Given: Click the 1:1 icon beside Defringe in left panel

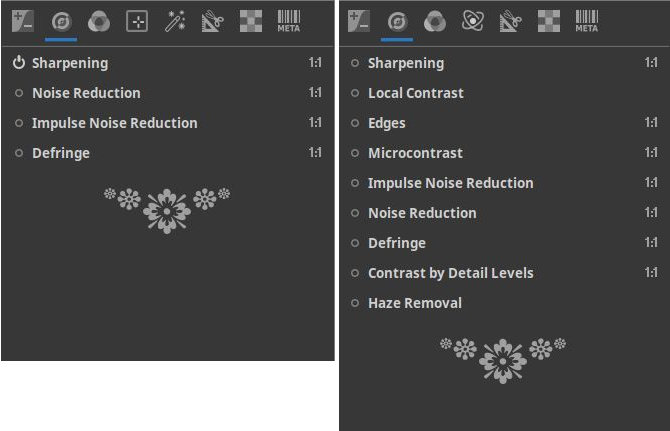Looking at the screenshot, I should (315, 152).
